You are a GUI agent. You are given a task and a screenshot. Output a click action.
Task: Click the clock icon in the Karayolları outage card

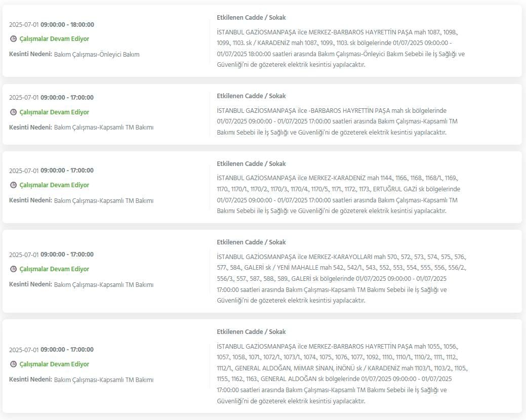click(x=13, y=269)
